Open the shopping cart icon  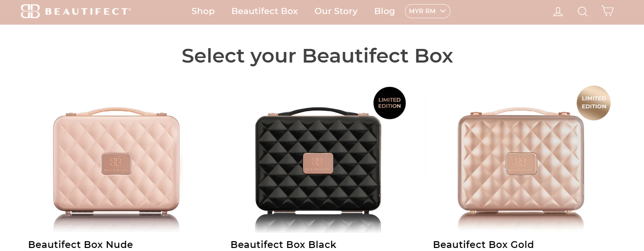[x=608, y=11]
